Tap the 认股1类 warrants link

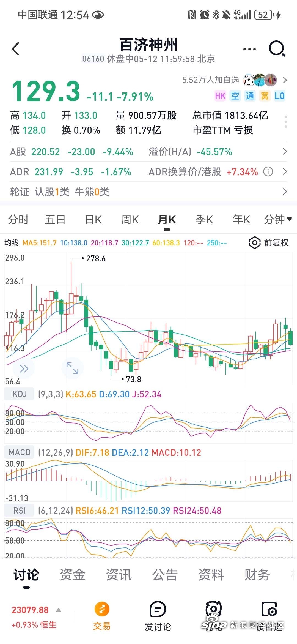click(x=52, y=192)
